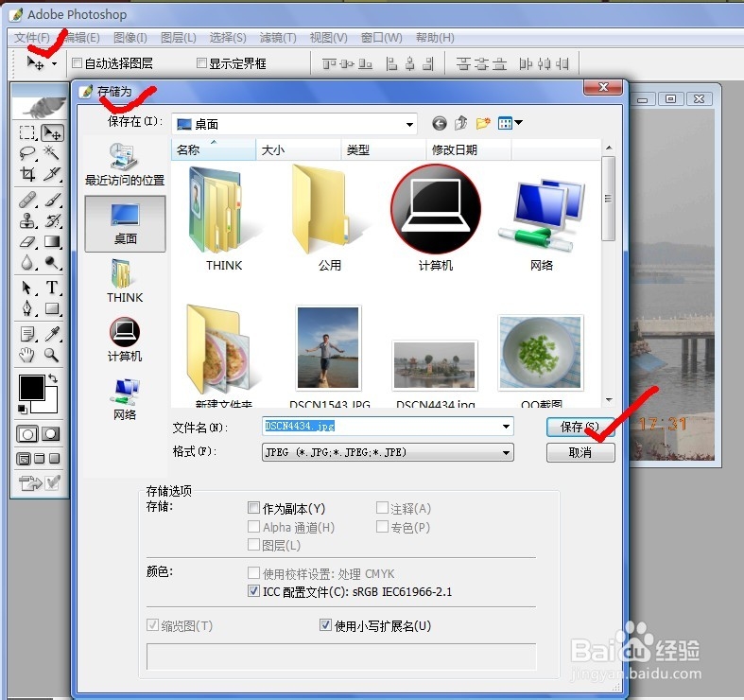Select the Clone Stamp tool

27,220
